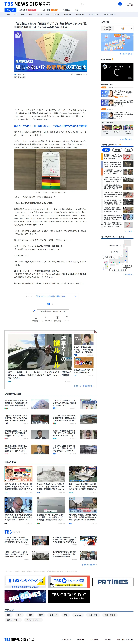Open 北海道・東北 area news
Image resolution: width=138 pixels, height=644 pixels.
(x=114, y=245)
